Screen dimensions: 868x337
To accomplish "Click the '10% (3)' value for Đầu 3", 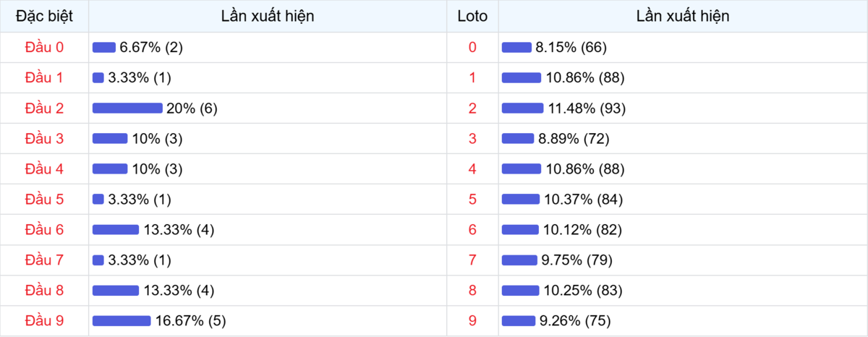I will (x=157, y=139).
